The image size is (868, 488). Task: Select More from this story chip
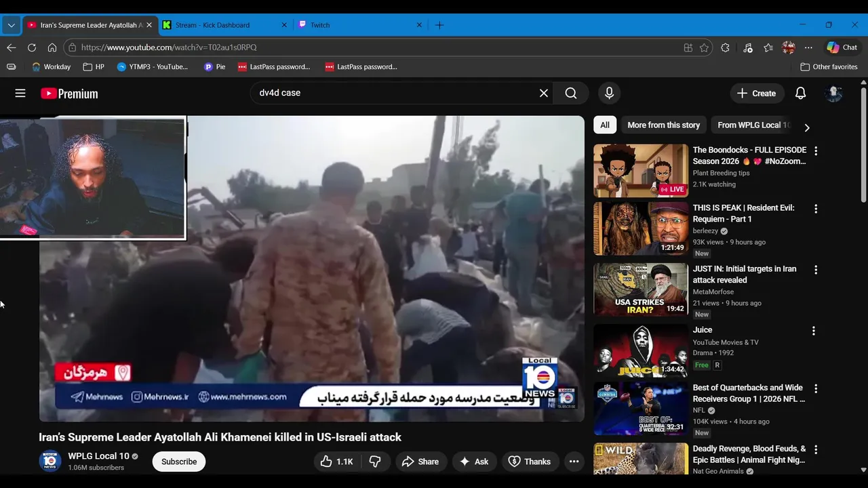click(x=663, y=125)
